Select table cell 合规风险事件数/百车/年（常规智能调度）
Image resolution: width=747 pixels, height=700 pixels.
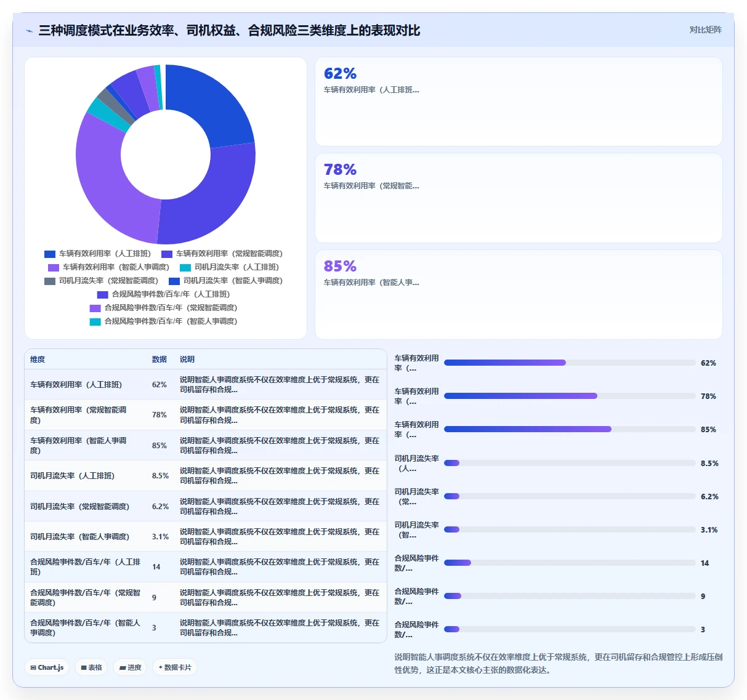pos(86,598)
